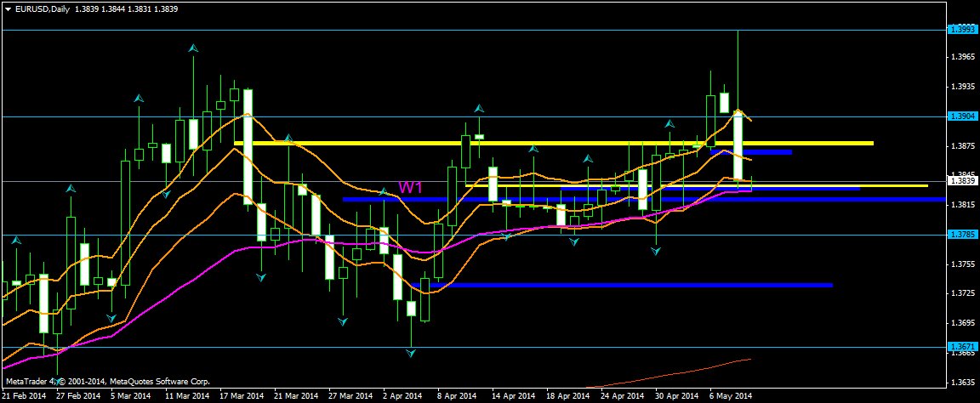Click the EURUSD,Daily chart title text
This screenshot has width=980, height=403.
pos(42,9)
